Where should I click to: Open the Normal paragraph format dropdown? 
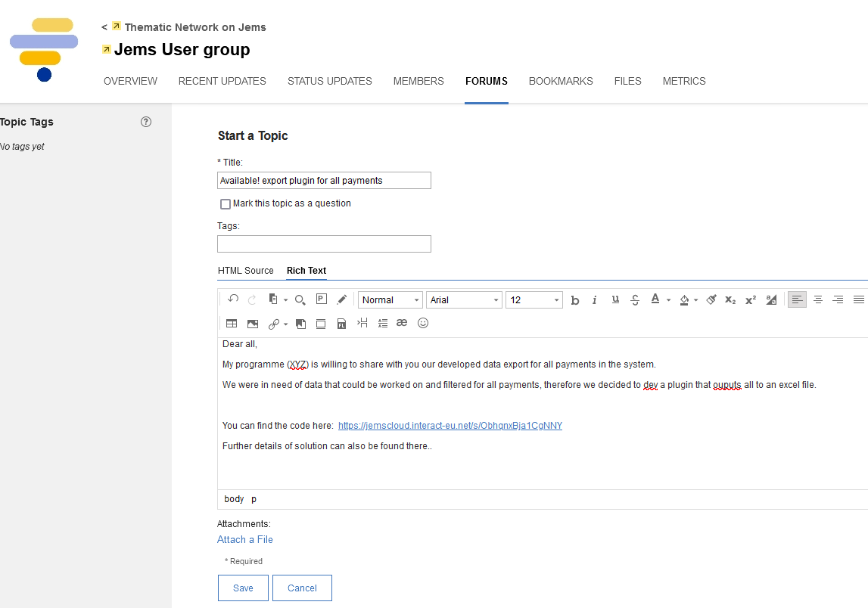pyautogui.click(x=390, y=300)
